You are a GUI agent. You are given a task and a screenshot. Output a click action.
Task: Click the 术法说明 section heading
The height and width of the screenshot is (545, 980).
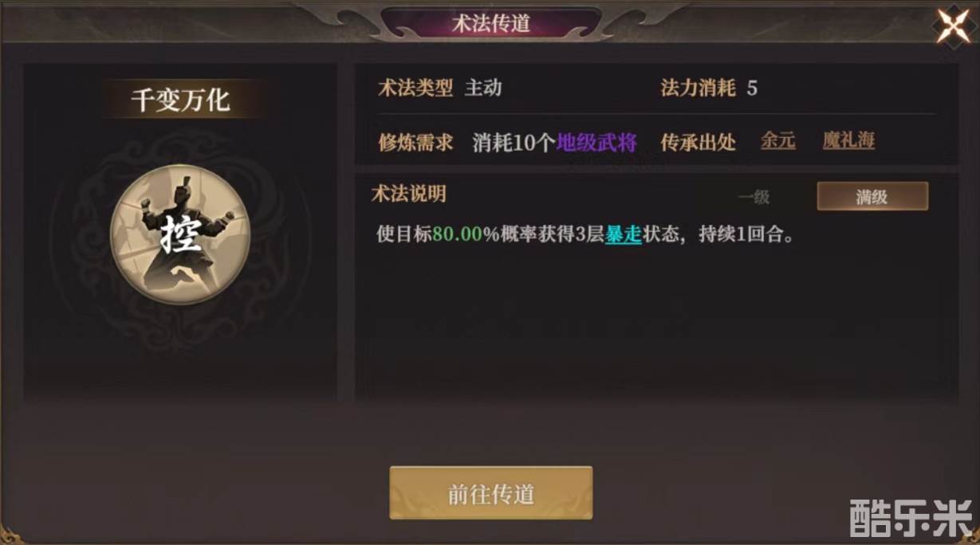(408, 194)
